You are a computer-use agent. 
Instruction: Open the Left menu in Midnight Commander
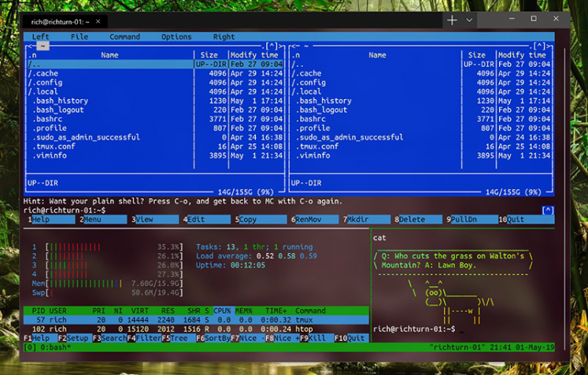(x=40, y=37)
